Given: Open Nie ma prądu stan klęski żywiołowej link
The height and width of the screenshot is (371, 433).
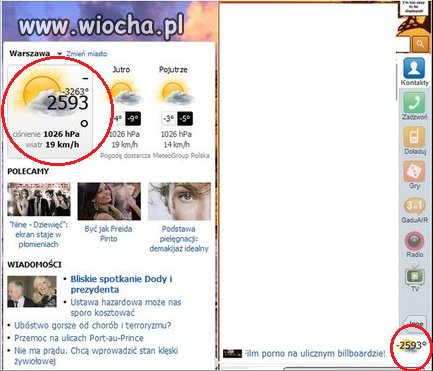Looking at the screenshot, I should [96, 356].
